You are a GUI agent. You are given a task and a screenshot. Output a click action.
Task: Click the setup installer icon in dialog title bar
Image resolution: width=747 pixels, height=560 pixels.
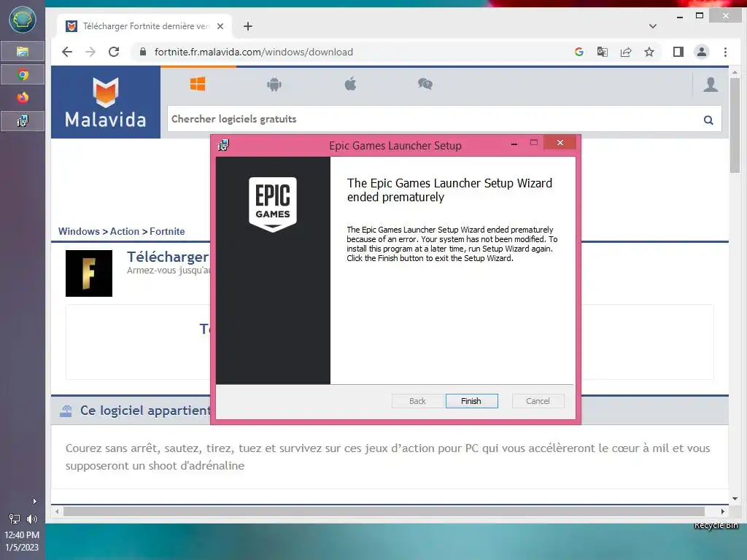click(223, 145)
